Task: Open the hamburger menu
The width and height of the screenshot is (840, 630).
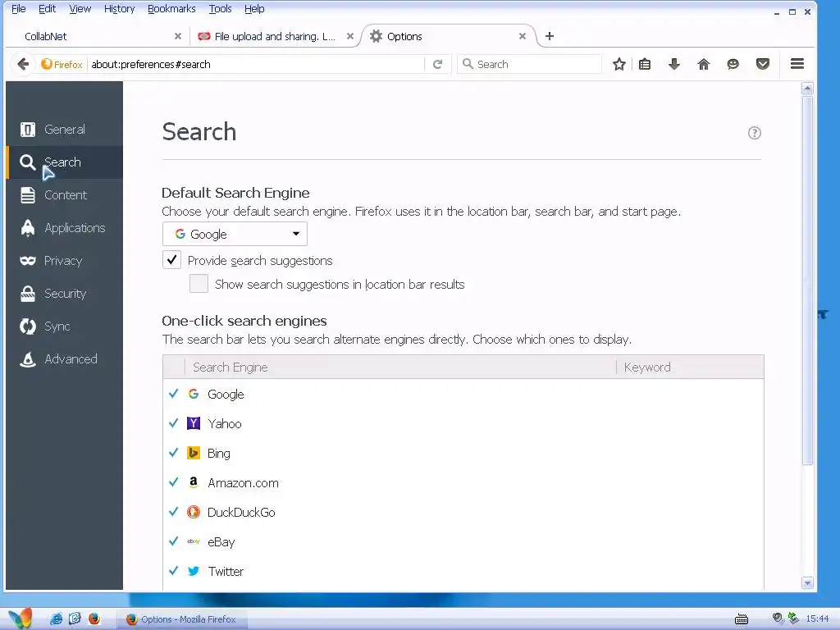Action: [x=797, y=64]
